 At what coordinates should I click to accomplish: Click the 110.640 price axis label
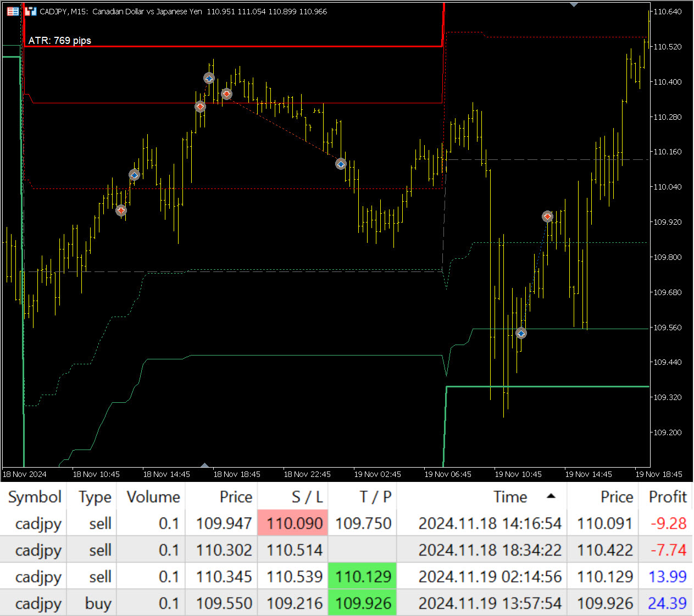coord(667,12)
